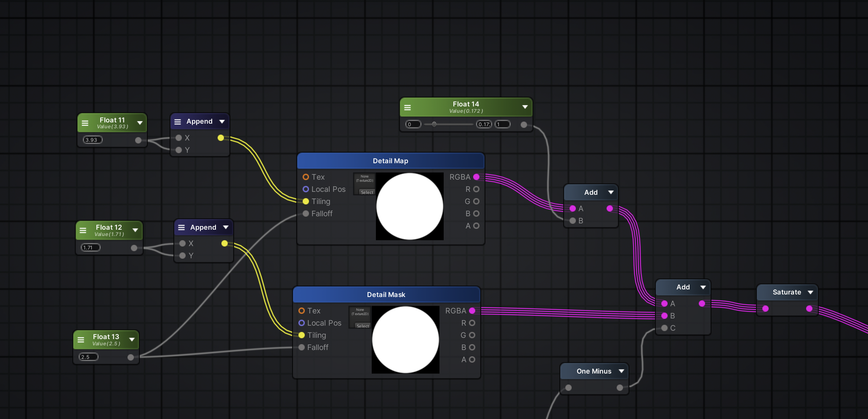Click the Float 14 value slider handle
868x419 pixels.
434,125
